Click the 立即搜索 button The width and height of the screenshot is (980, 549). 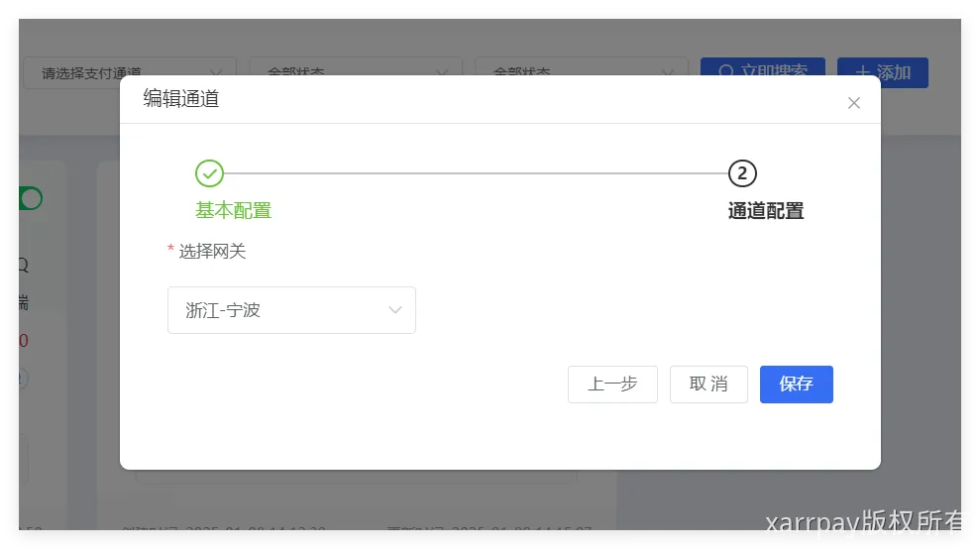[x=763, y=71]
